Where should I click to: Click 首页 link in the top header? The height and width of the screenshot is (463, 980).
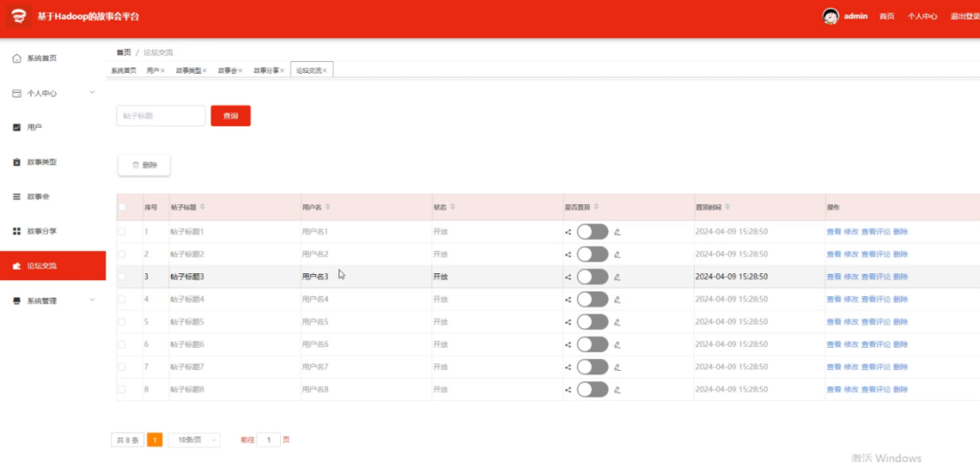pos(886,17)
